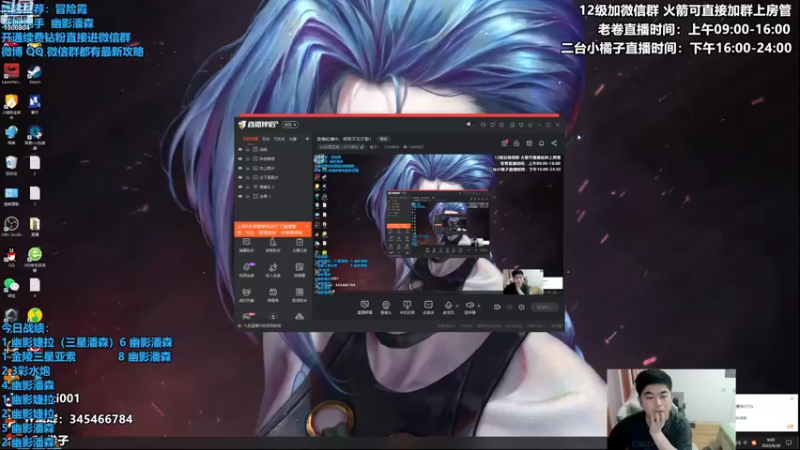Open the Steam desktop shortcut
This screenshot has height=450, width=800.
click(x=35, y=74)
